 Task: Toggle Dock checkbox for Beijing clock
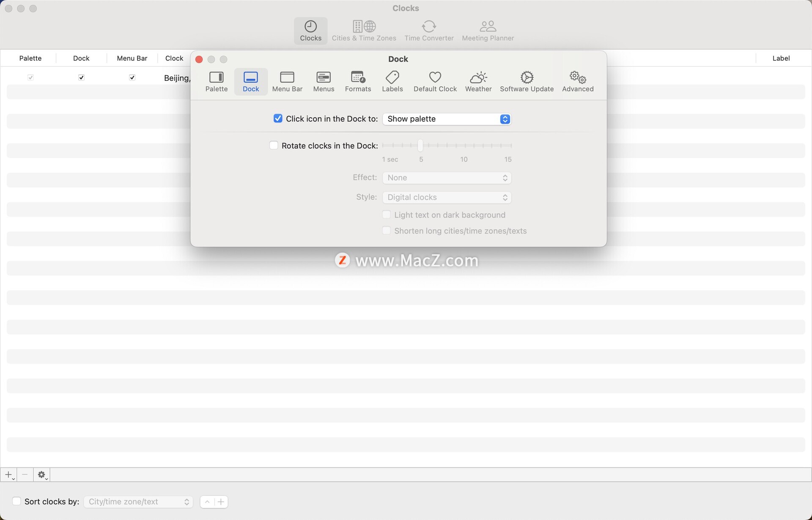[x=81, y=77]
